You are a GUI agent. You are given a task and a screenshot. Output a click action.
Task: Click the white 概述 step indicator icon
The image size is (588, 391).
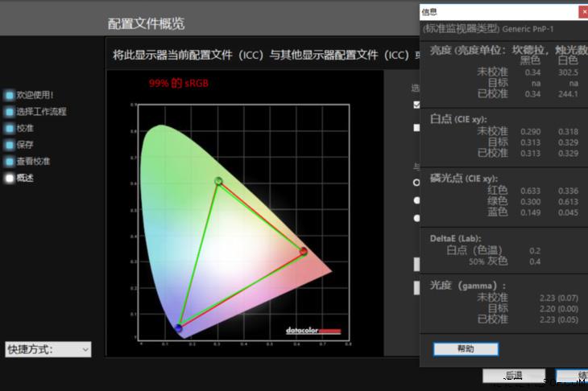pos(10,178)
